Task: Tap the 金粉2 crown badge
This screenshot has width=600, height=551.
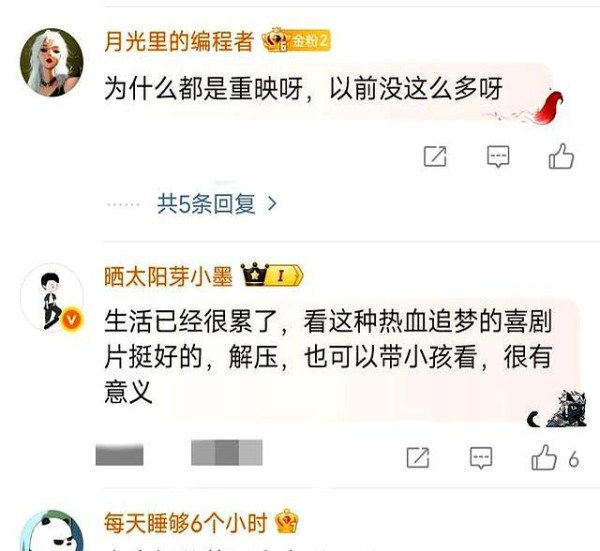Action: pyautogui.click(x=296, y=40)
